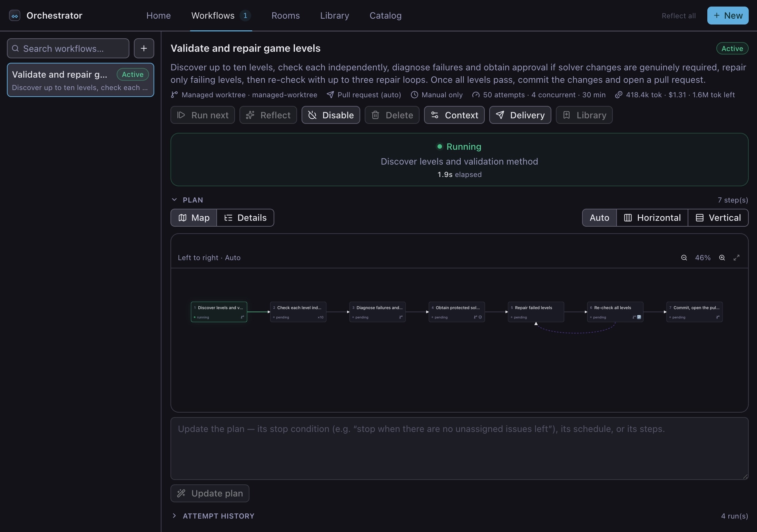
Task: Select the Commit, open the pull step node
Action: pyautogui.click(x=695, y=312)
